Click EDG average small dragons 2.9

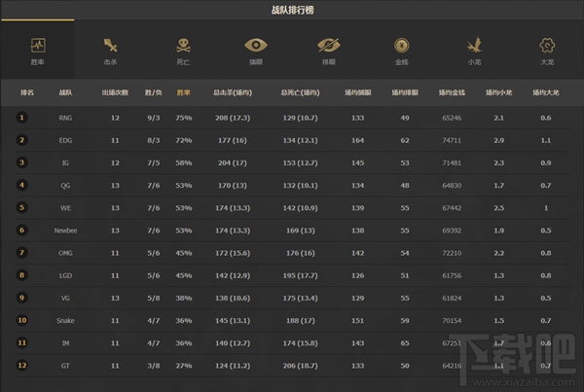pyautogui.click(x=498, y=140)
